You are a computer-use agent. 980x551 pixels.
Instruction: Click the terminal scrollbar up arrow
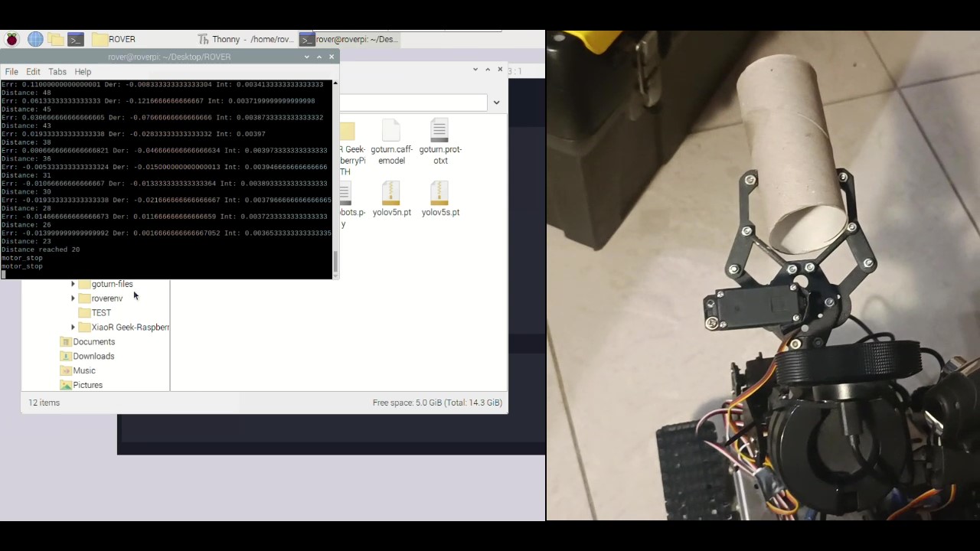[x=335, y=83]
